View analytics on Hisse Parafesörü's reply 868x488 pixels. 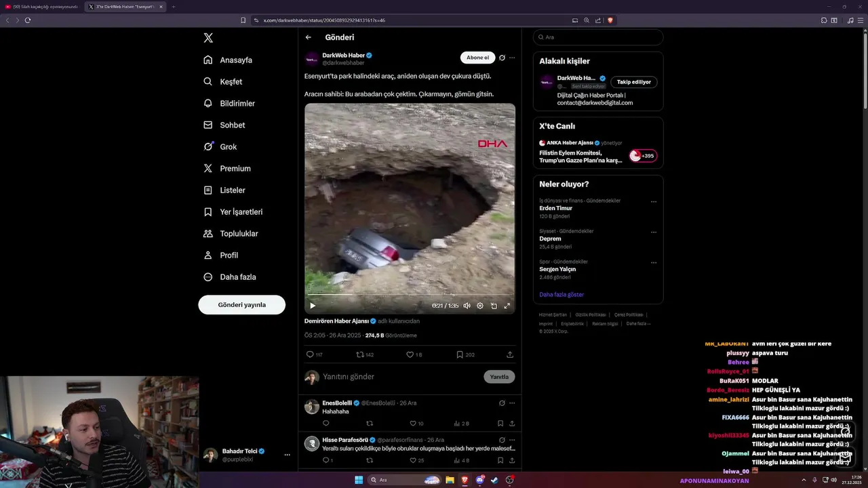461,460
